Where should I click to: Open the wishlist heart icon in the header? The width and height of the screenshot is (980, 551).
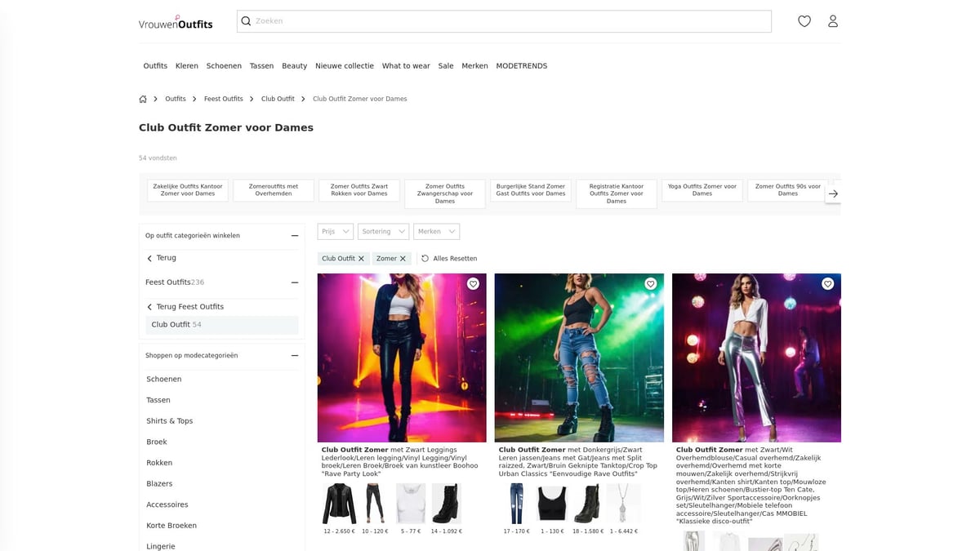tap(804, 21)
